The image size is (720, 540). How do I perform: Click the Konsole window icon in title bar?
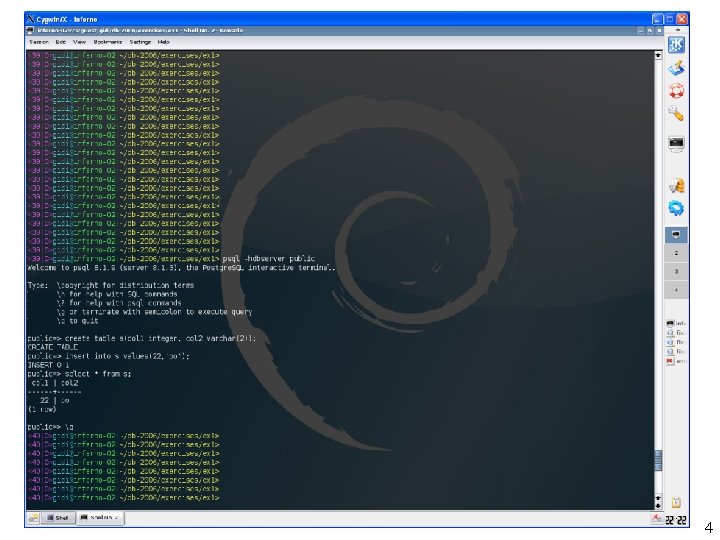tap(30, 30)
